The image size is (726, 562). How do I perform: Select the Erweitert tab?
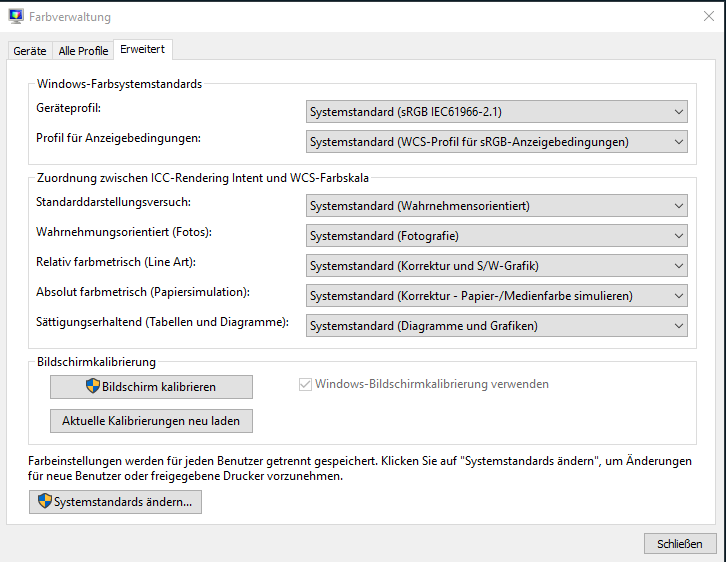143,49
